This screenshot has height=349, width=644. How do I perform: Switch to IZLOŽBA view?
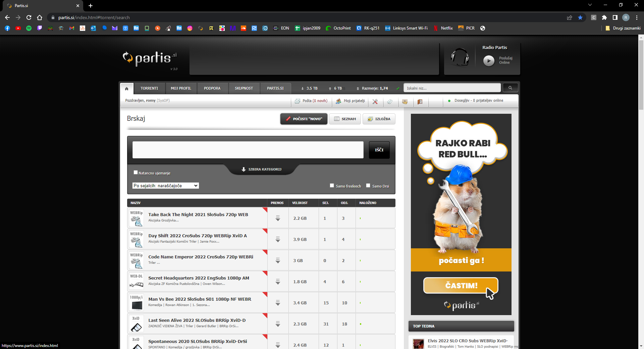pyautogui.click(x=379, y=119)
